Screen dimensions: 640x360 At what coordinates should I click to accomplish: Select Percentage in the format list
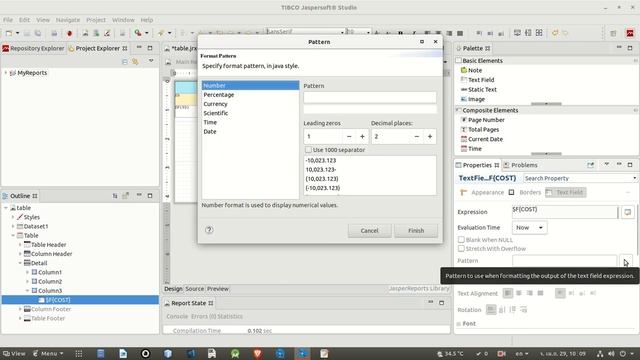coord(219,95)
